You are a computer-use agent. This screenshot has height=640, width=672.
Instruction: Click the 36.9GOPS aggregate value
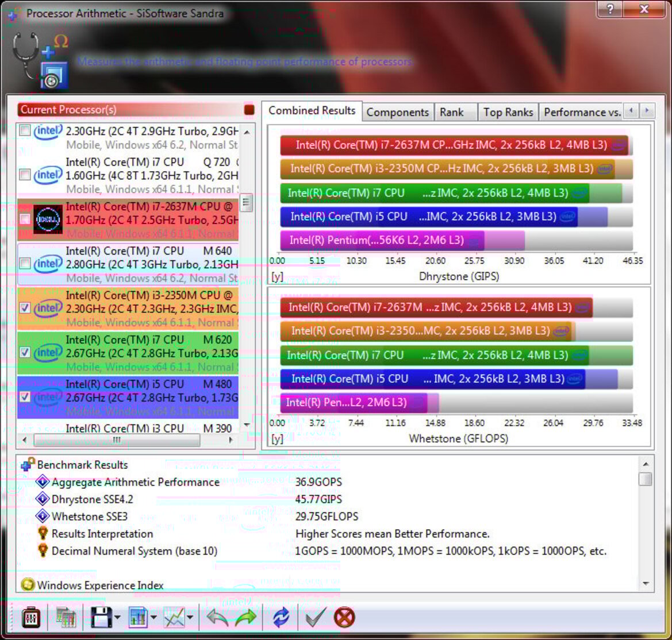pos(318,482)
